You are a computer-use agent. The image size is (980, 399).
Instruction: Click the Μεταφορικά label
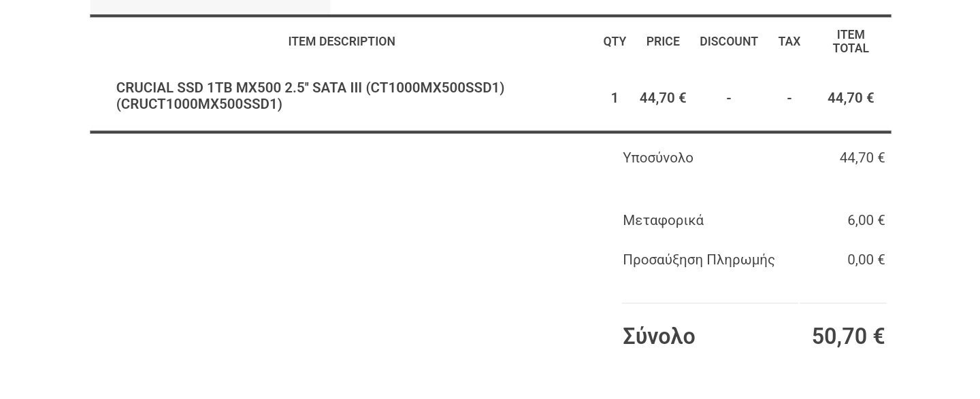click(x=664, y=220)
